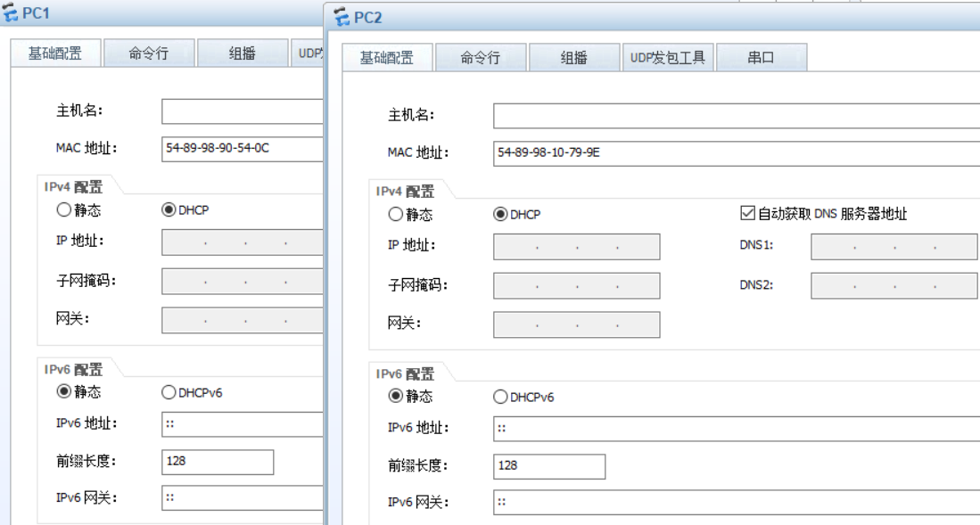
Task: Open the 串口 tab in PC2 window
Action: [762, 58]
